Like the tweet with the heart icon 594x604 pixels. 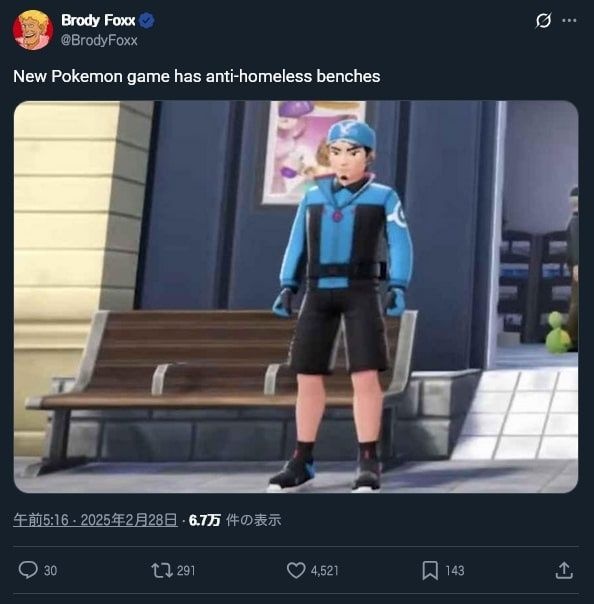click(x=296, y=570)
